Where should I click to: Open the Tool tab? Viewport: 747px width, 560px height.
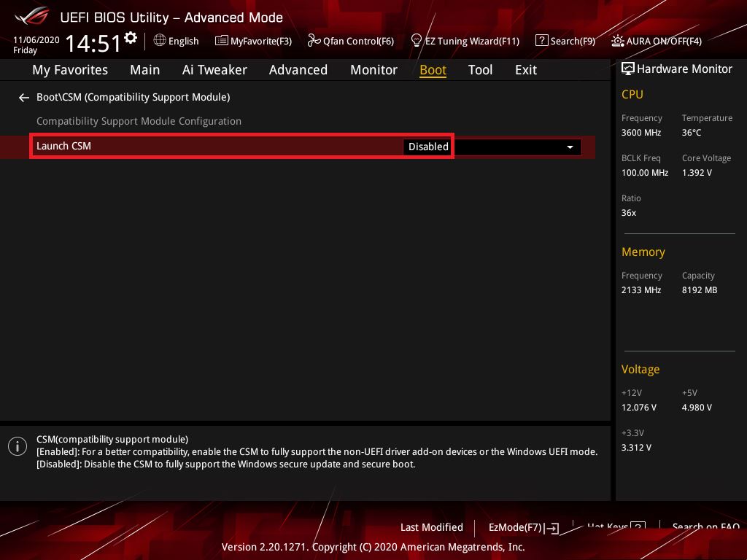pos(480,70)
